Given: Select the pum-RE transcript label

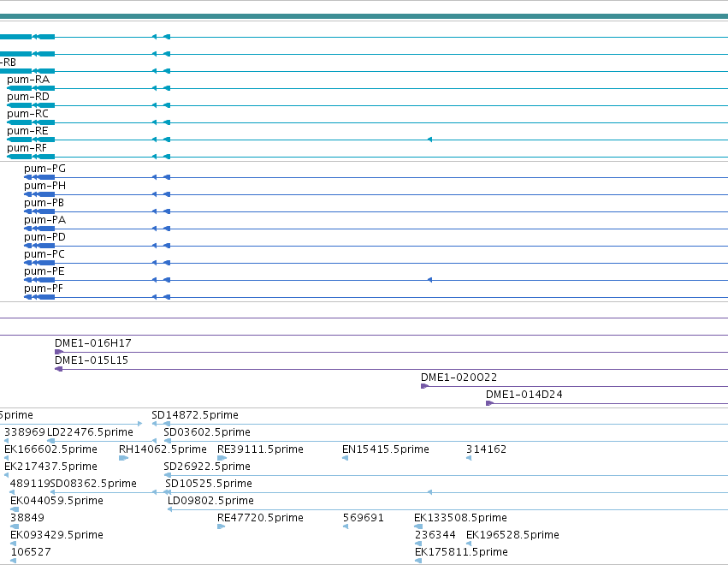Looking at the screenshot, I should (x=27, y=131).
